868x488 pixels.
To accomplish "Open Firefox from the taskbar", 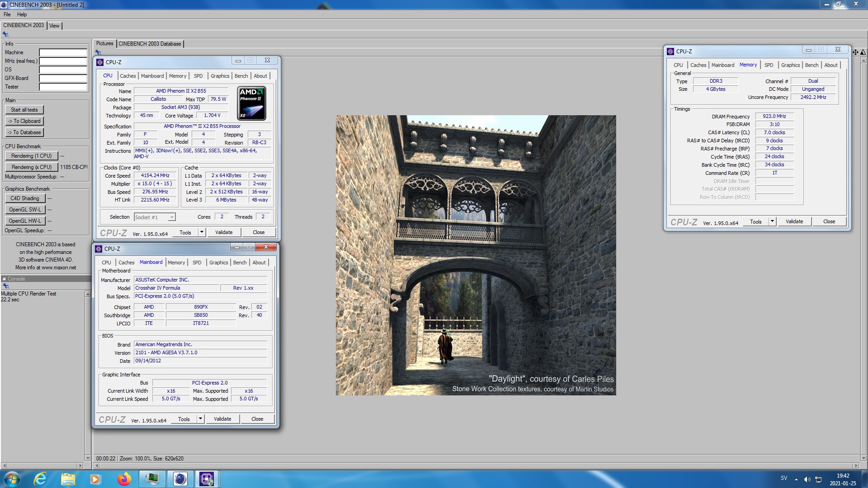I will tap(124, 479).
